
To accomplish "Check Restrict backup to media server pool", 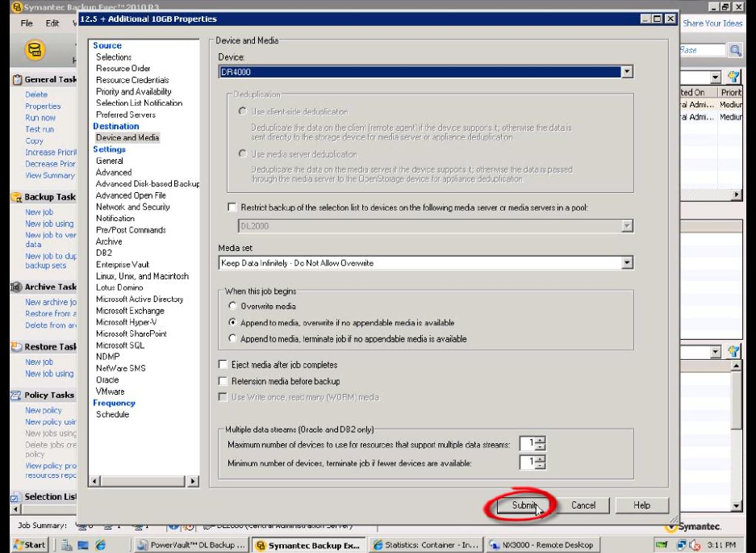I will coord(232,207).
